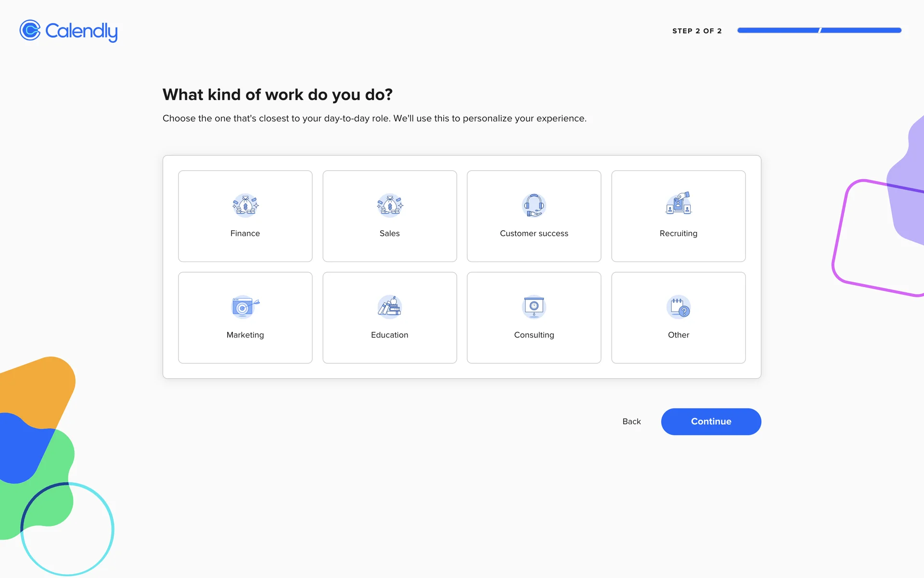Select the Finance role label
Viewport: 924px width, 578px height.
(245, 234)
